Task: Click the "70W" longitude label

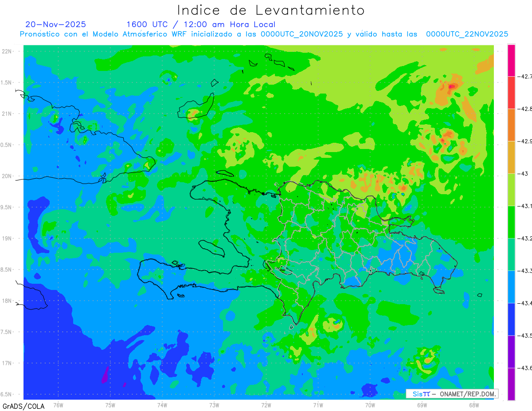Action: [x=370, y=404]
